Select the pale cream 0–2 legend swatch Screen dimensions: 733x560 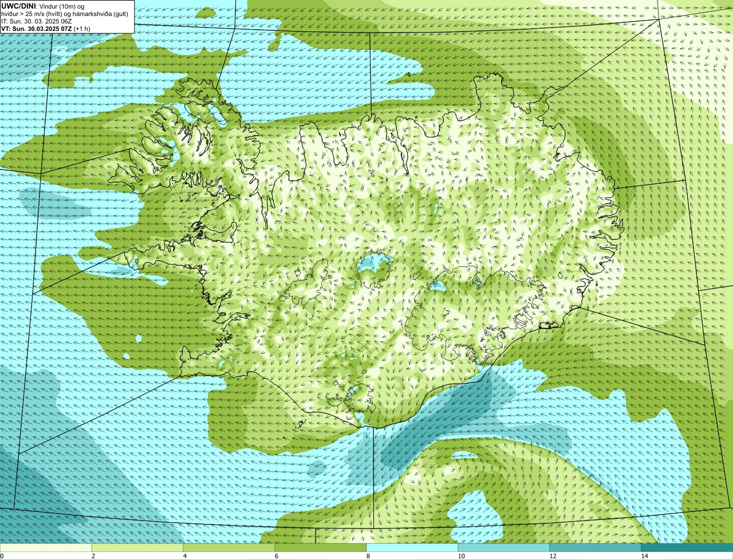pos(46,547)
